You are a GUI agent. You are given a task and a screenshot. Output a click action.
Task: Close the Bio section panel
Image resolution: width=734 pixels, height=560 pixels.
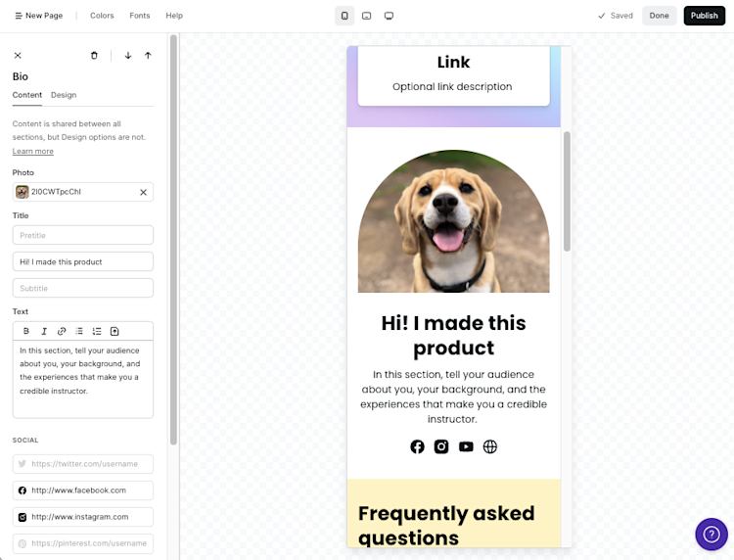coord(18,55)
